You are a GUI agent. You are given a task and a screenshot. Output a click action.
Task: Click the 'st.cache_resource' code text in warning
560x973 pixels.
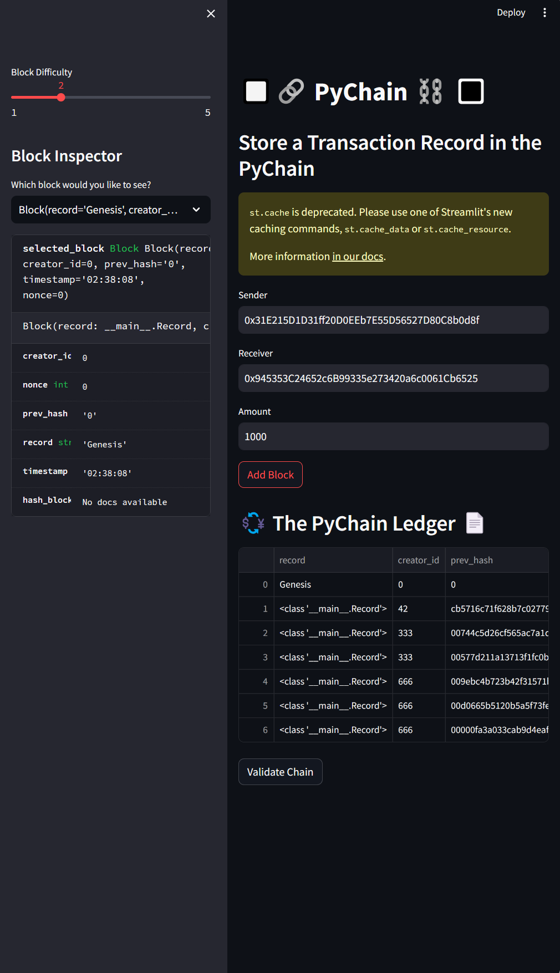466,230
